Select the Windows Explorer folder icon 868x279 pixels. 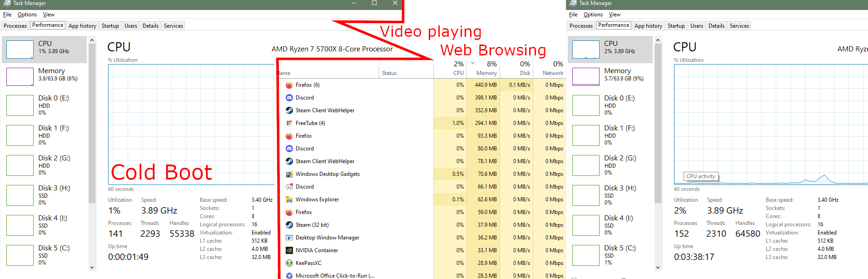[289, 199]
